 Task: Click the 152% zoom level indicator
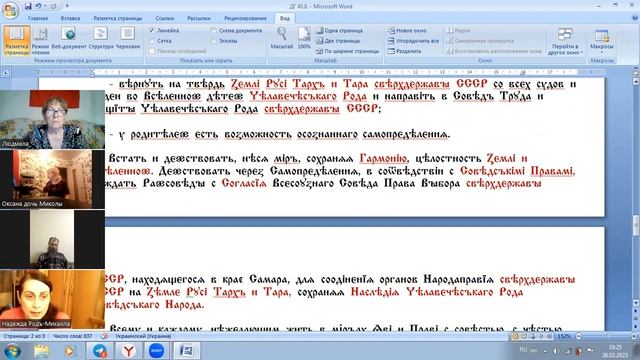click(x=564, y=336)
